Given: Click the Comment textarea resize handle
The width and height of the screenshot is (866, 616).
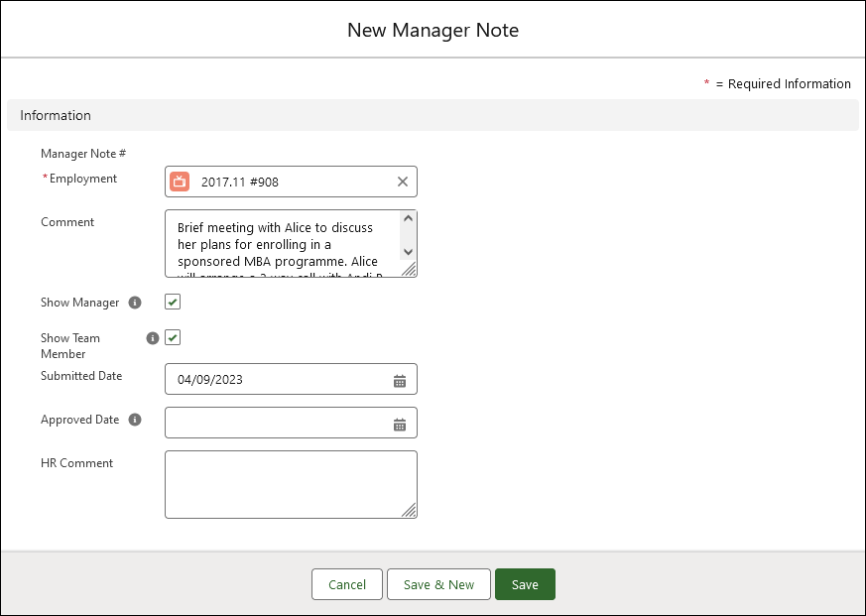Looking at the screenshot, I should [410, 270].
